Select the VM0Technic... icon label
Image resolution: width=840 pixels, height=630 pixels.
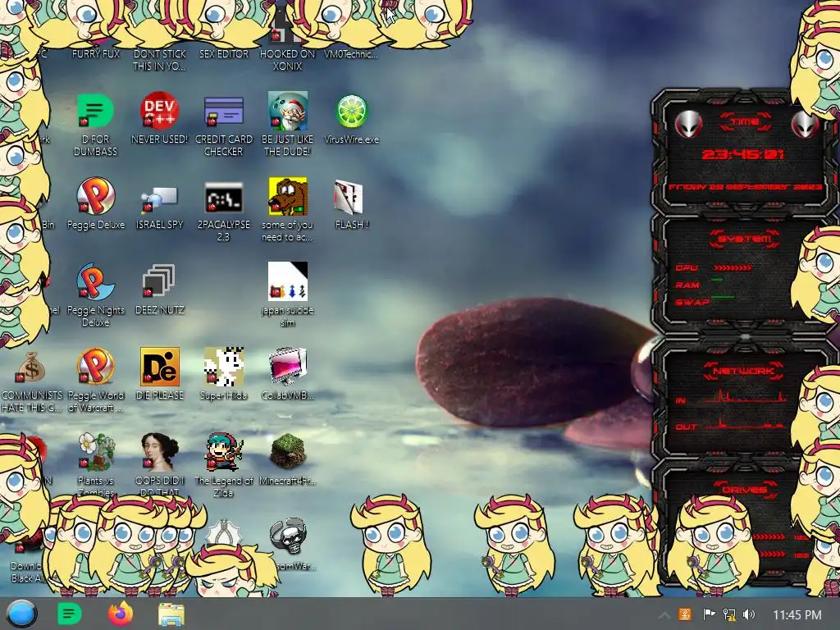click(351, 54)
